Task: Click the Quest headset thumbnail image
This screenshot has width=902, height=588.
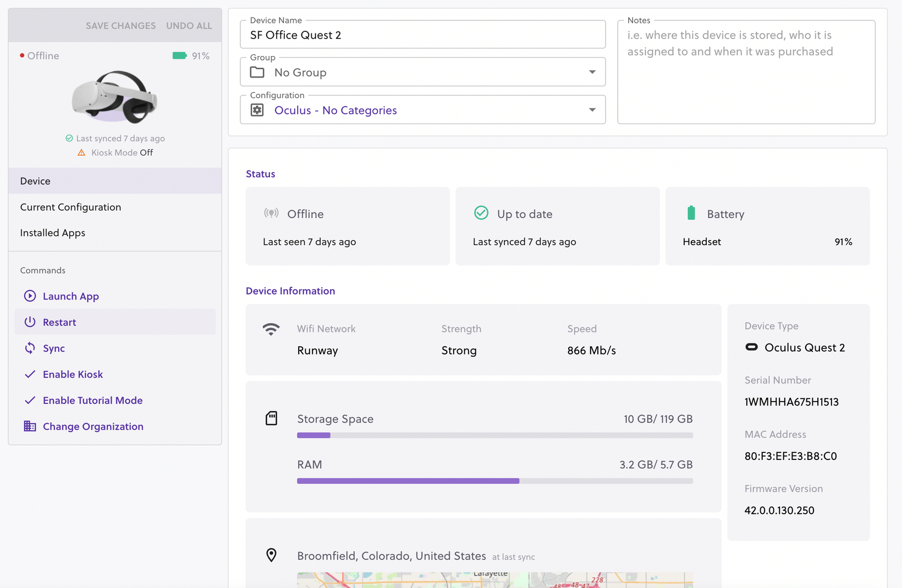Action: tap(115, 97)
